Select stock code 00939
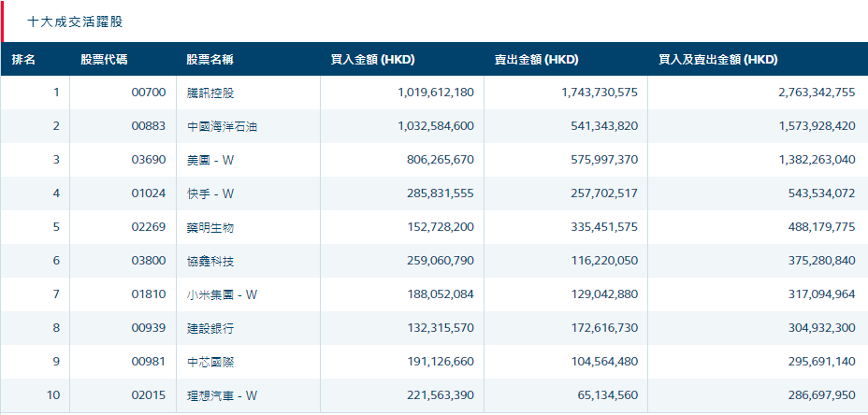 (149, 328)
